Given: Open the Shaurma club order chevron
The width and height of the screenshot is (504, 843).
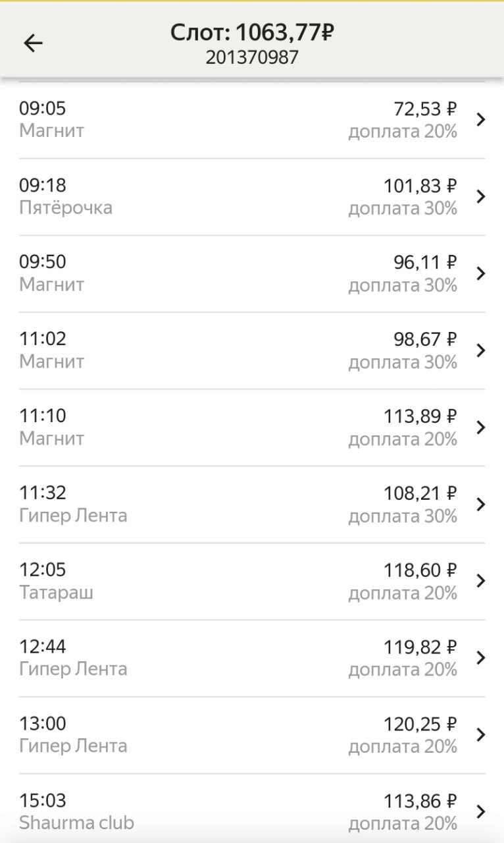Looking at the screenshot, I should click(481, 811).
